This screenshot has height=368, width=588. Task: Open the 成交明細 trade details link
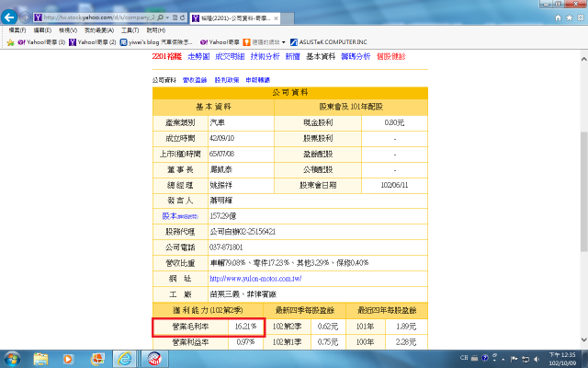[230, 57]
